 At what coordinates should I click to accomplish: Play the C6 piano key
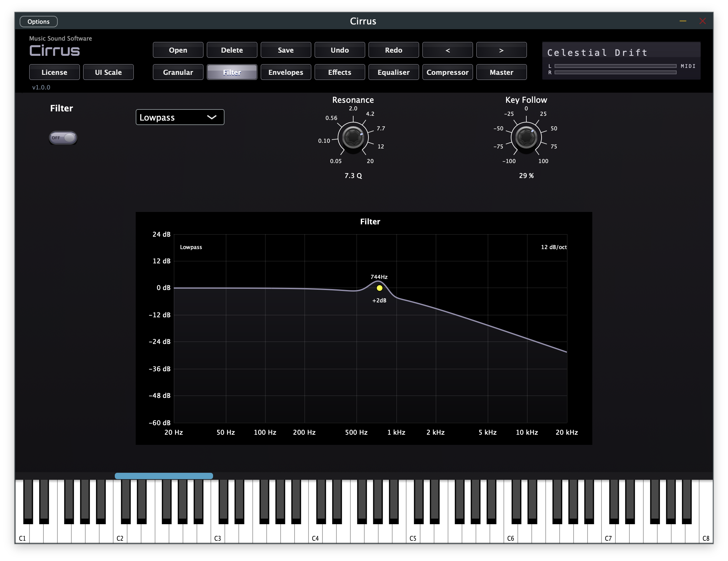pos(511,534)
